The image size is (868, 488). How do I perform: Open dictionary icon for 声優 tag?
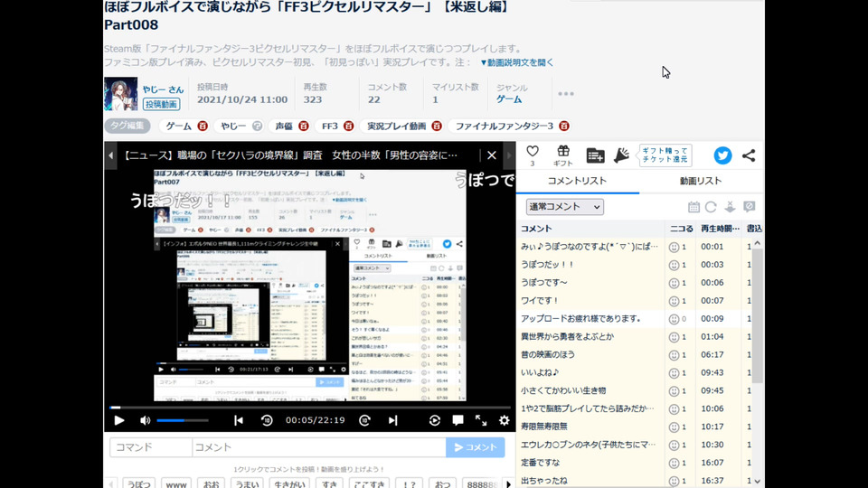click(x=304, y=127)
